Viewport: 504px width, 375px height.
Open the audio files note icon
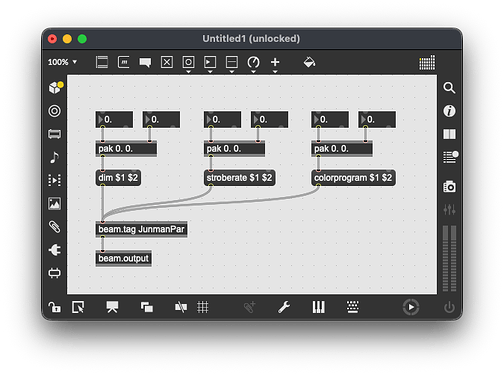55,157
